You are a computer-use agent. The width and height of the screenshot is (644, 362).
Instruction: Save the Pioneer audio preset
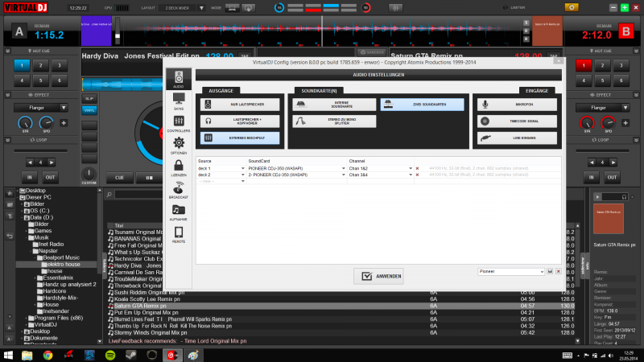coord(550,271)
